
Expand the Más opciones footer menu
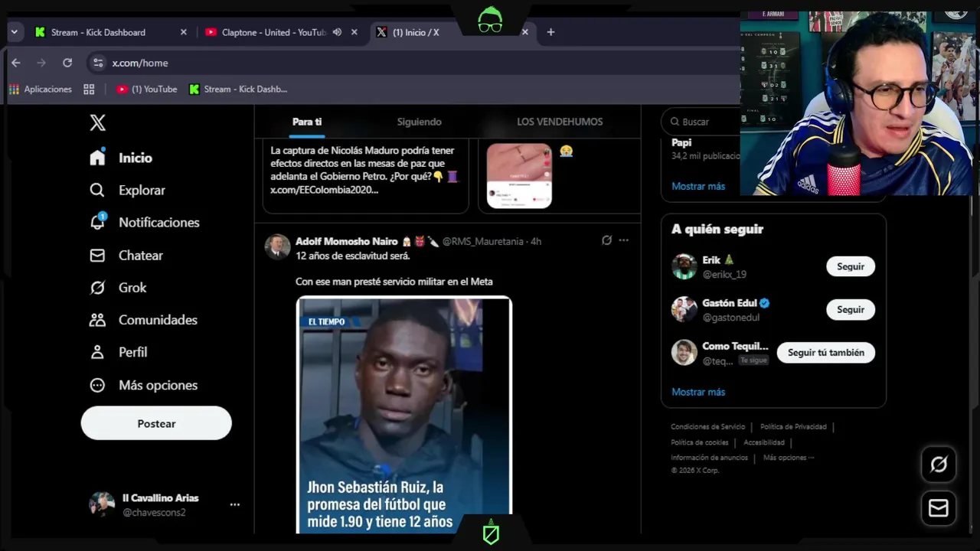789,458
